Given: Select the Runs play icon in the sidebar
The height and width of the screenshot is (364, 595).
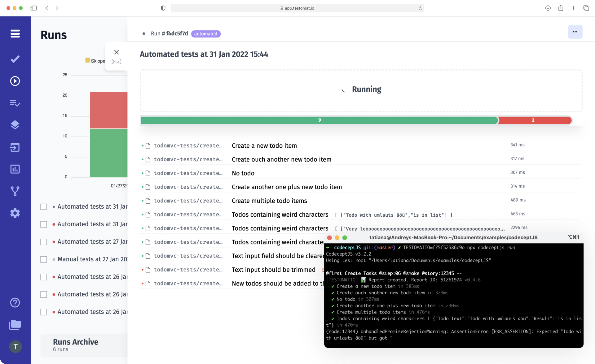Looking at the screenshot, I should pos(15,81).
